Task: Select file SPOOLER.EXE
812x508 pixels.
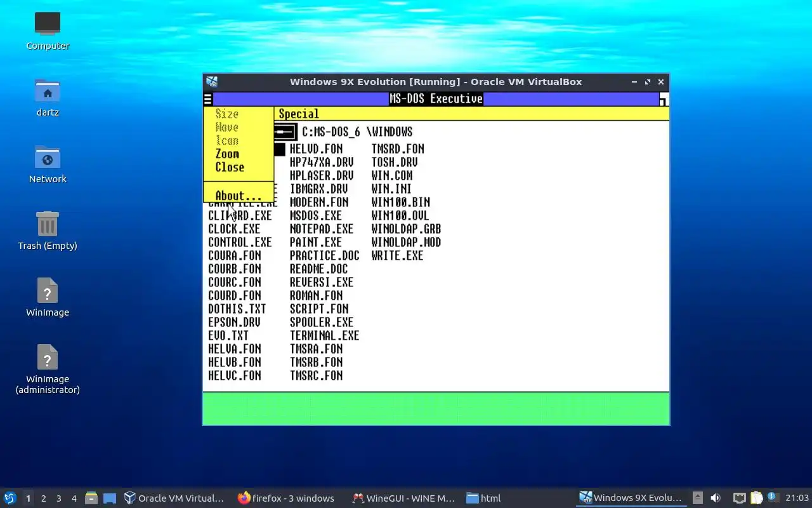Action: coord(322,323)
